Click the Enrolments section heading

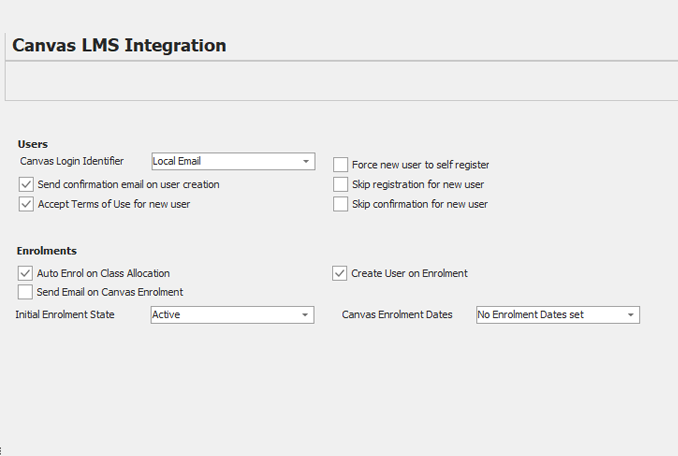[47, 251]
